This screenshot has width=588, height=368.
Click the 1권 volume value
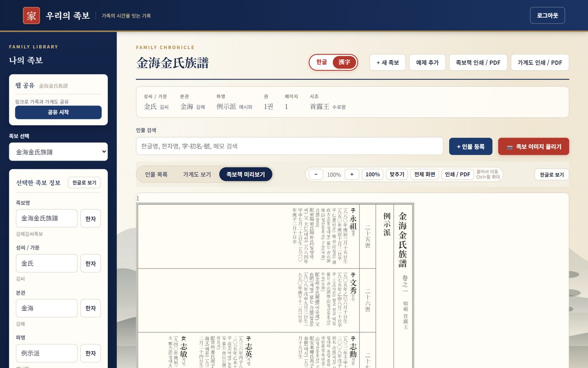click(x=268, y=106)
